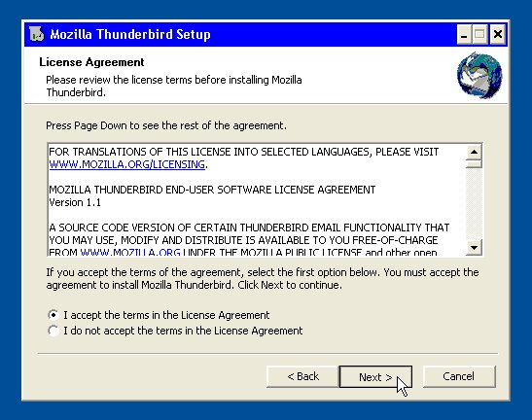Close the Mozilla Thunderbird Setup window
The image size is (532, 420).
pyautogui.click(x=498, y=34)
